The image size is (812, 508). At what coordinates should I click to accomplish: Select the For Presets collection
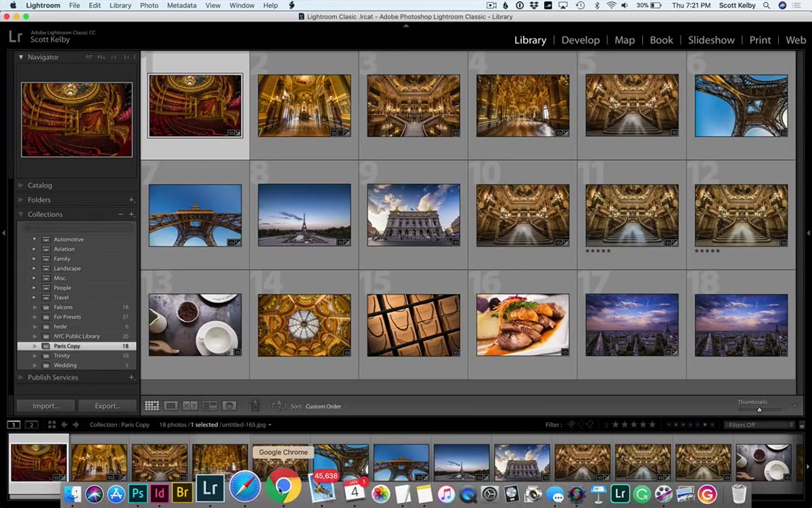76,317
